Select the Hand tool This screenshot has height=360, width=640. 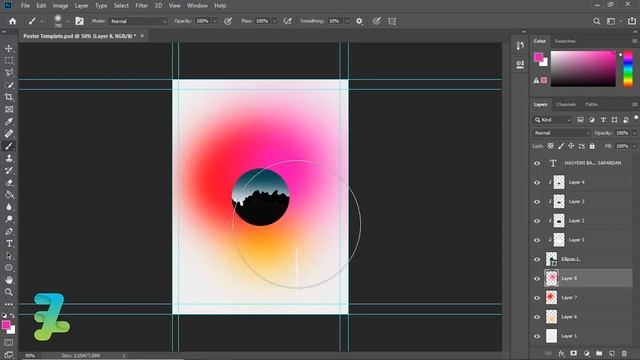click(x=9, y=280)
